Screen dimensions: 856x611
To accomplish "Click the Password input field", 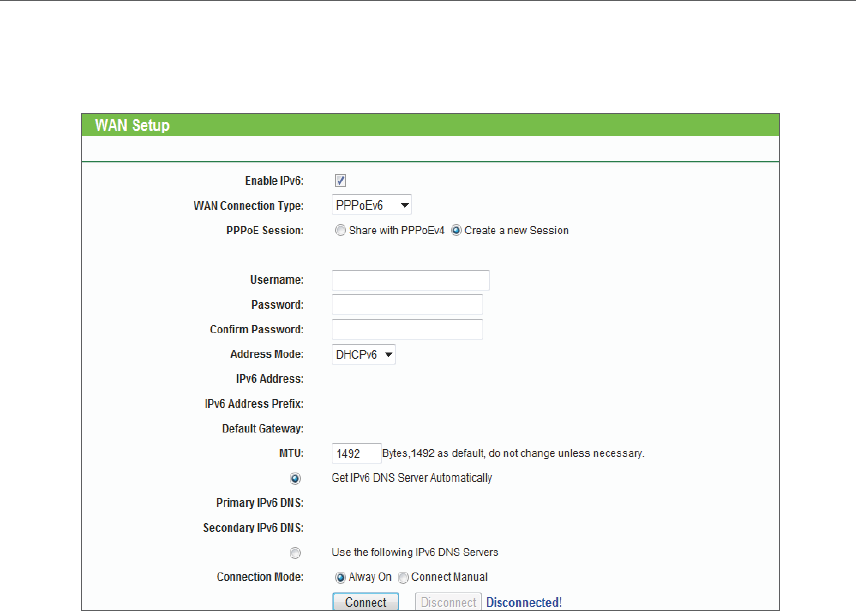I will click(407, 305).
